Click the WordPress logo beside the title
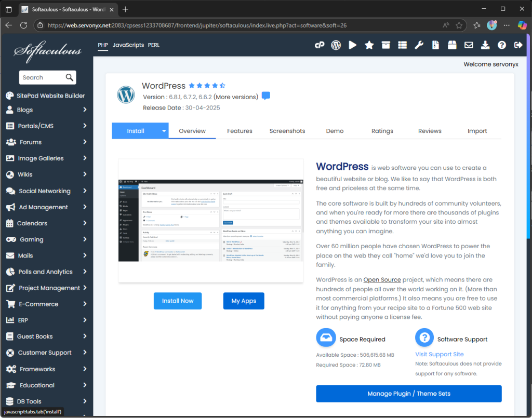 pyautogui.click(x=126, y=95)
